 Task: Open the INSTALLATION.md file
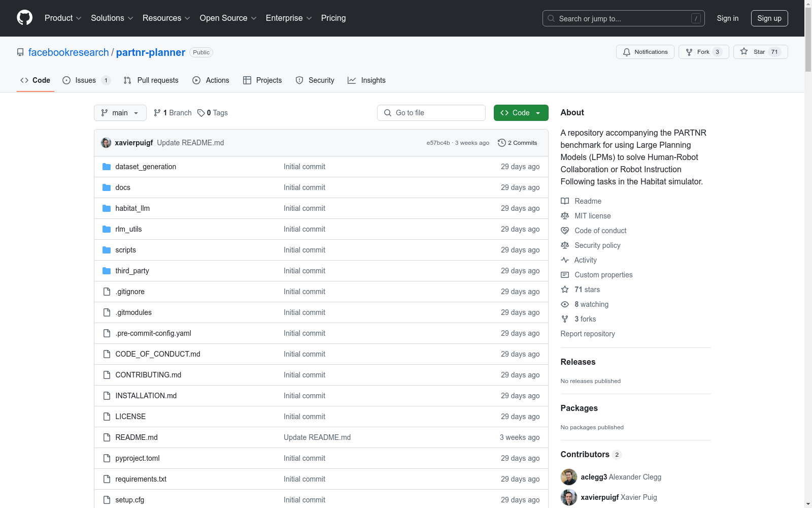point(146,396)
